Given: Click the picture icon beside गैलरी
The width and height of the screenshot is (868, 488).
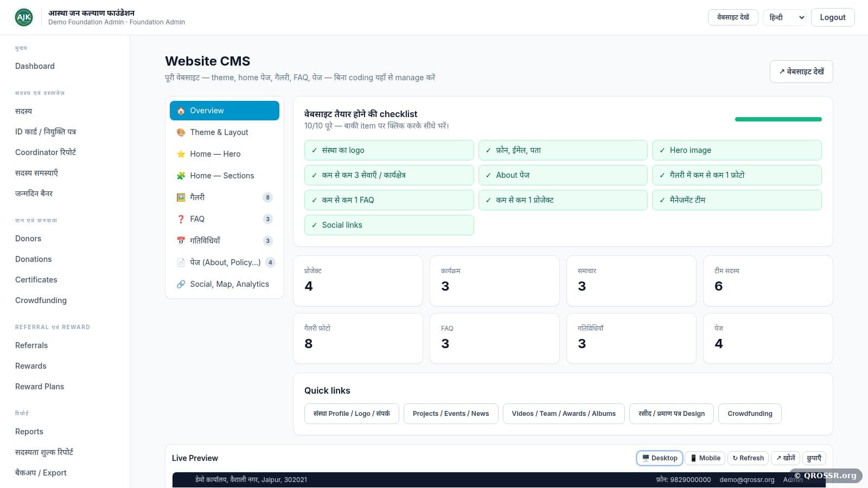Looking at the screenshot, I should [181, 197].
